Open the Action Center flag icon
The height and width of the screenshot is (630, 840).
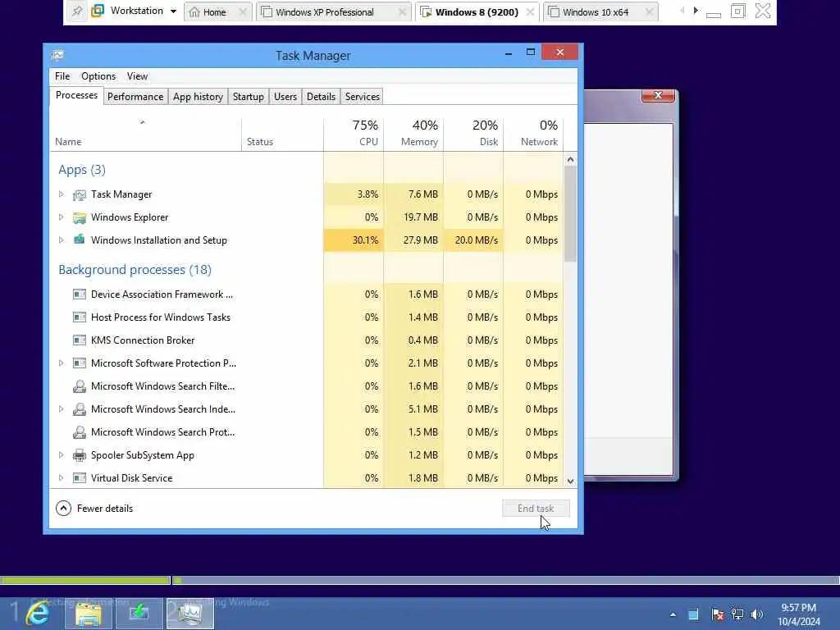coord(717,614)
